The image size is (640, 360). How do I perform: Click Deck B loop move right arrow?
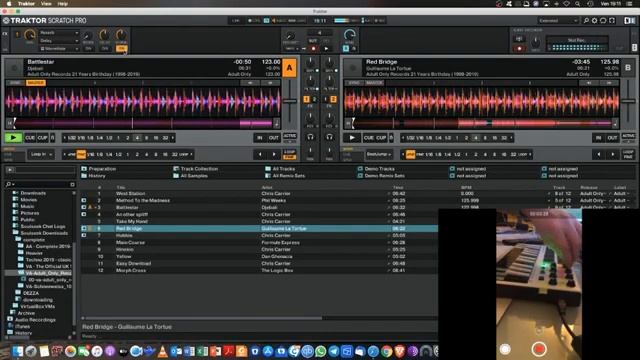point(612,155)
